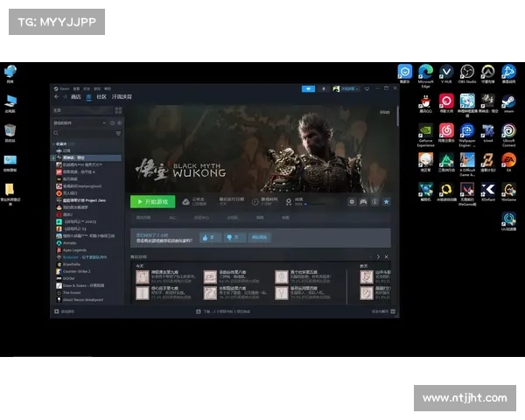Click into the library search field
Screen dimensions: 525x420
83,133
